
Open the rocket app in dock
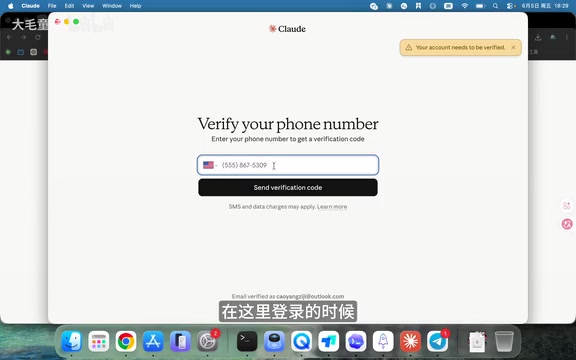click(x=383, y=341)
